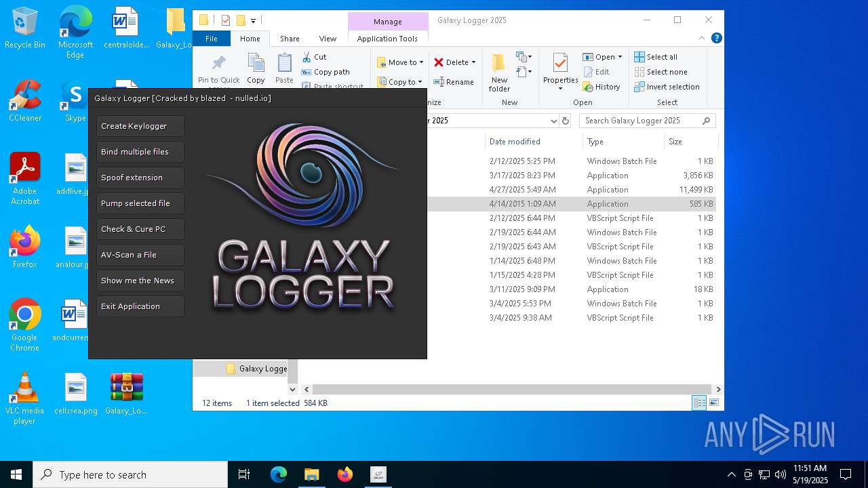Click the Bind multiple files button
This screenshot has height=488, width=868.
point(140,152)
